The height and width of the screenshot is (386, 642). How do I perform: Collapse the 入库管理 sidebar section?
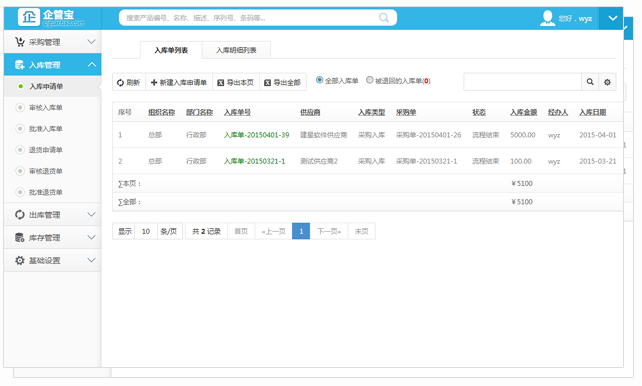pyautogui.click(x=52, y=65)
